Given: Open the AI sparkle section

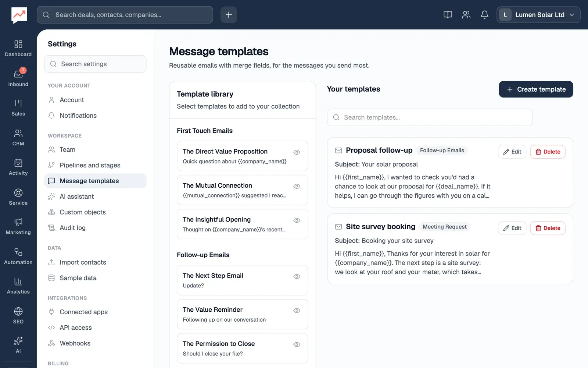Looking at the screenshot, I should (x=18, y=345).
